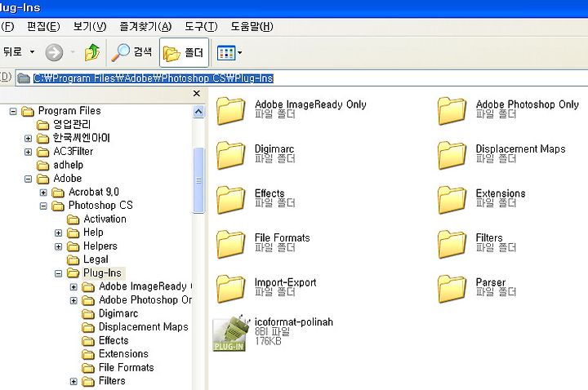This screenshot has height=390, width=588.
Task: Select Effects in the folder tree
Action: [x=114, y=340]
